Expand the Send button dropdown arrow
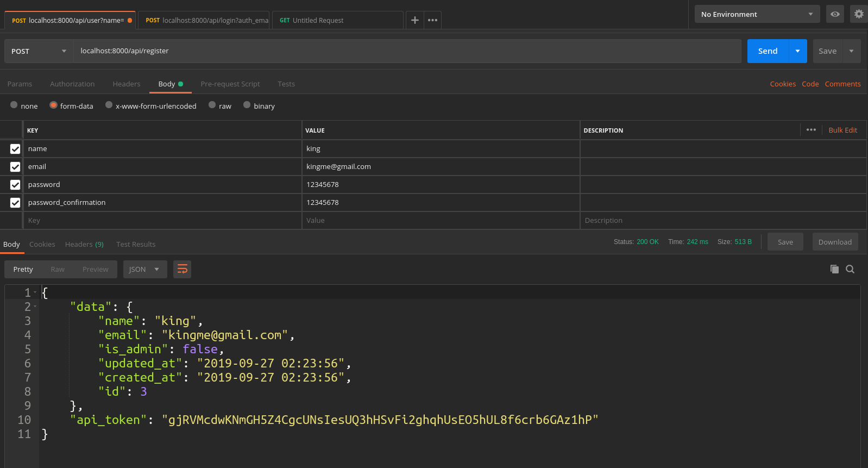The height and width of the screenshot is (468, 868). click(x=797, y=51)
